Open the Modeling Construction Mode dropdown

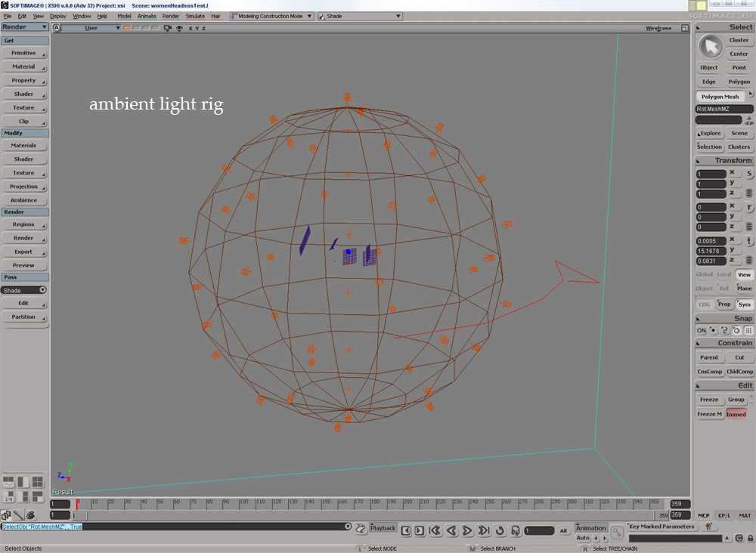(271, 16)
